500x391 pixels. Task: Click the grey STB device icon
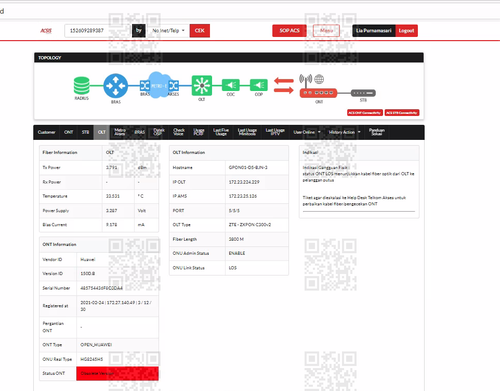(363, 93)
